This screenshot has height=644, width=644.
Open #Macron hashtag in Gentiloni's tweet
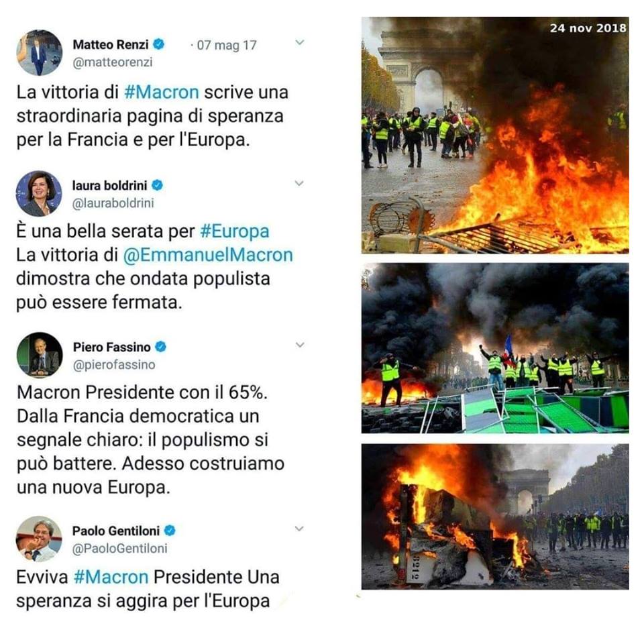(111, 577)
